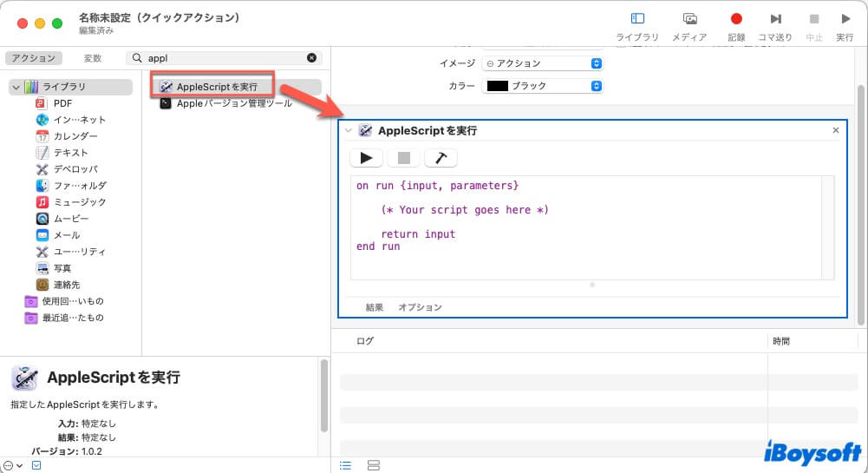Run the AppleScript with the play button
868x473 pixels.
(367, 158)
